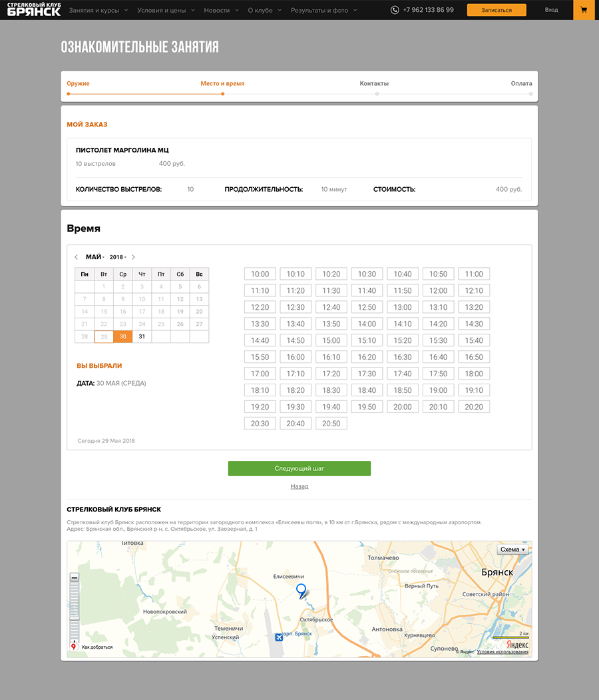Switch to the Оружие step
Image resolution: width=599 pixels, height=700 pixels.
pos(78,83)
